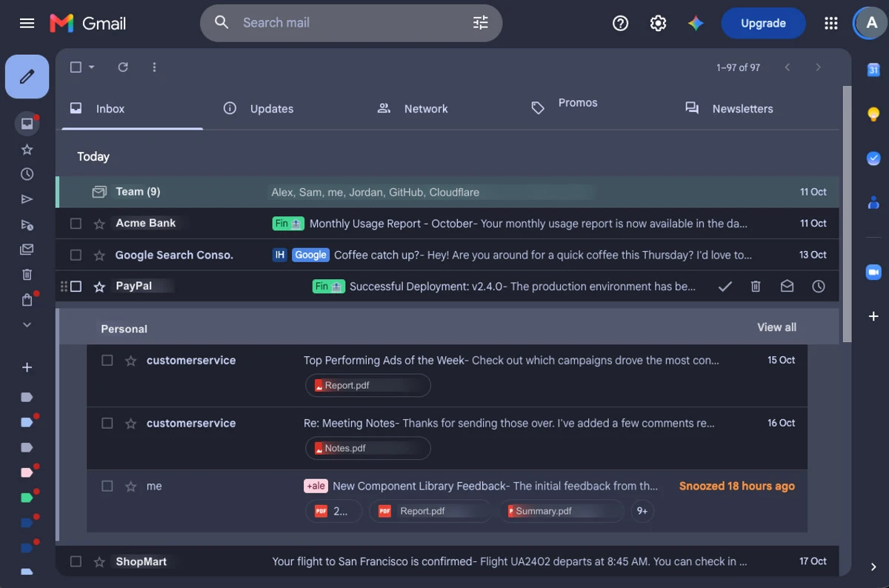Open the main menu hamburger icon
This screenshot has width=889, height=588.
27,23
